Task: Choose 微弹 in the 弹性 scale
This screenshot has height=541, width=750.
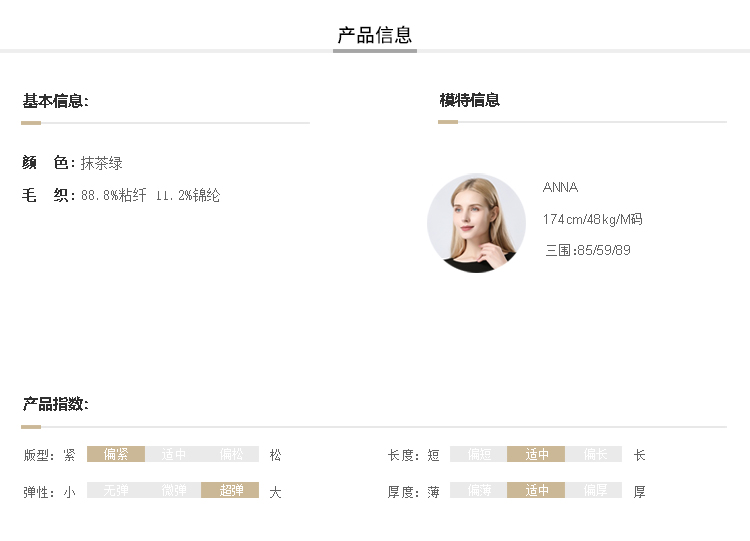Action: pyautogui.click(x=174, y=491)
